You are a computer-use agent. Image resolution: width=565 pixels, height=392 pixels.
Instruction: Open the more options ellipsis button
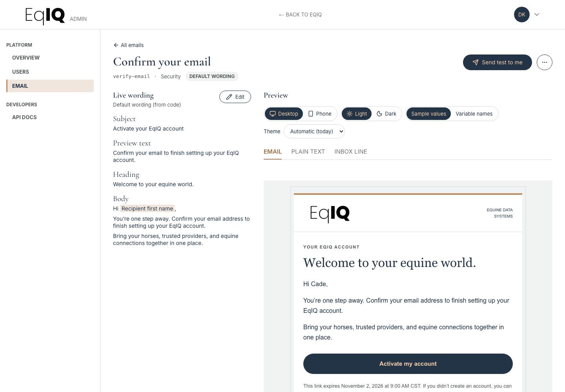(x=544, y=62)
